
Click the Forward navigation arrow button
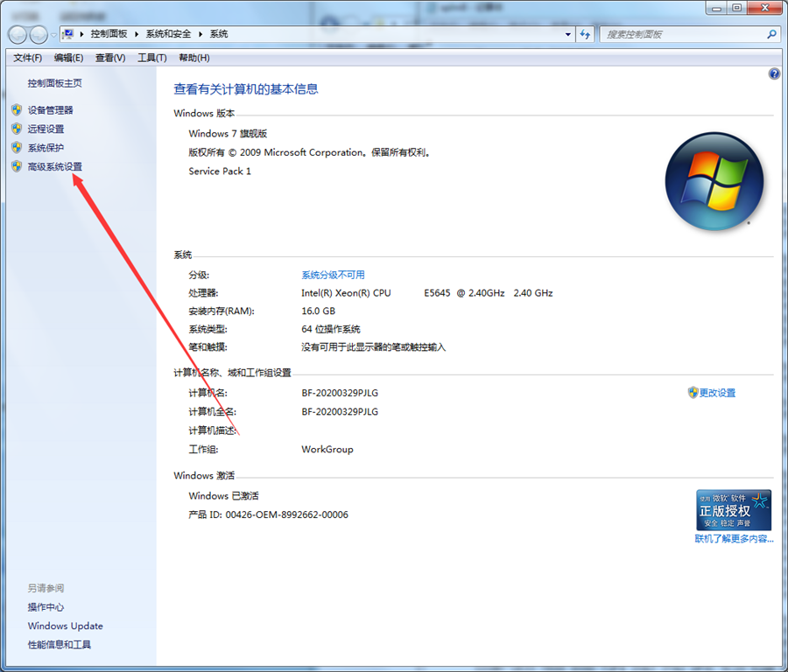(x=39, y=34)
